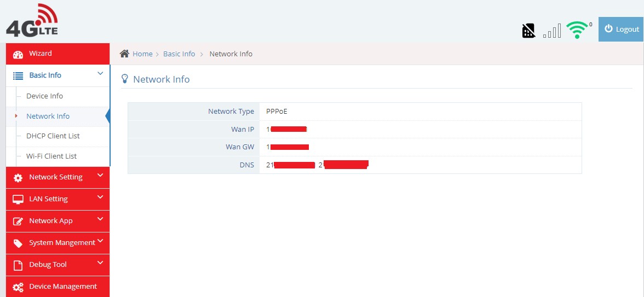
Task: Click the signal strength bars icon
Action: pos(552,31)
